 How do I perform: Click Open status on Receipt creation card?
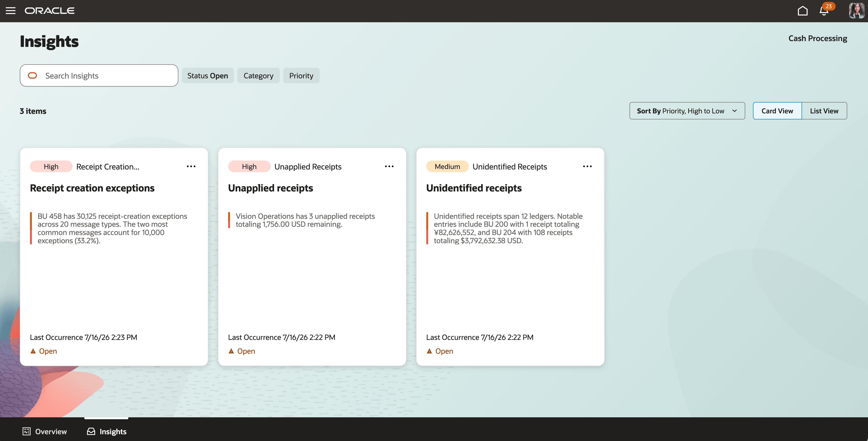click(48, 351)
